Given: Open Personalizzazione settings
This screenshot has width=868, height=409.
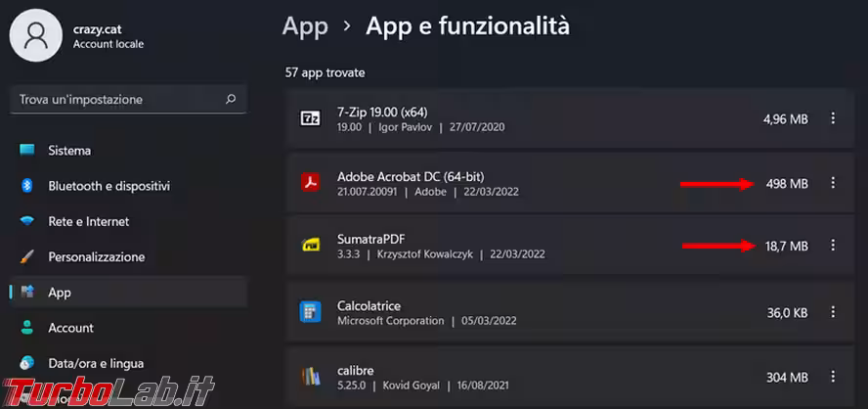Looking at the screenshot, I should pyautogui.click(x=96, y=256).
